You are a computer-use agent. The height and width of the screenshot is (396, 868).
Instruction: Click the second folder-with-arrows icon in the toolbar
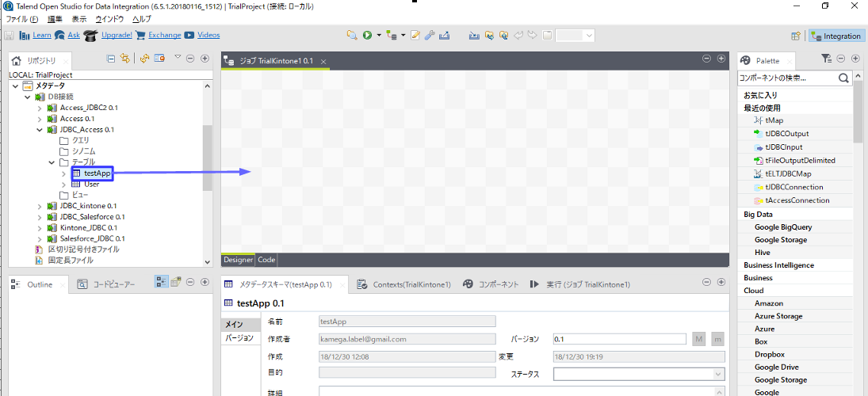click(503, 36)
